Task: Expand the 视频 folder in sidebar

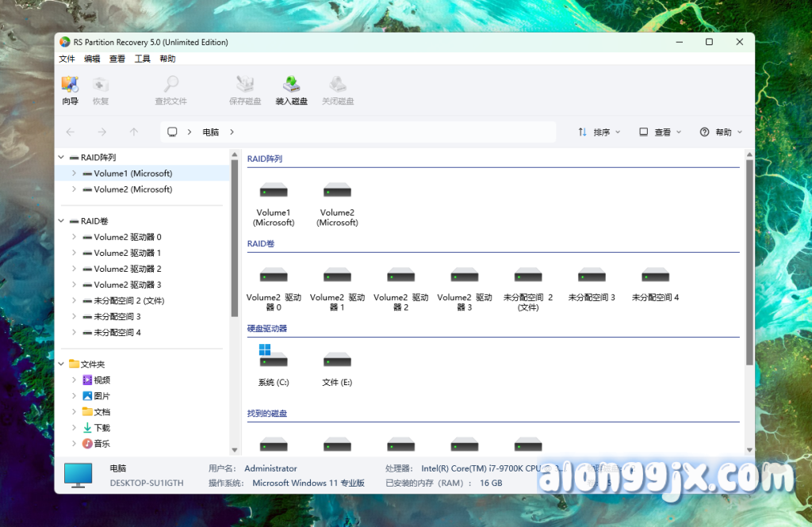Action: tap(75, 380)
